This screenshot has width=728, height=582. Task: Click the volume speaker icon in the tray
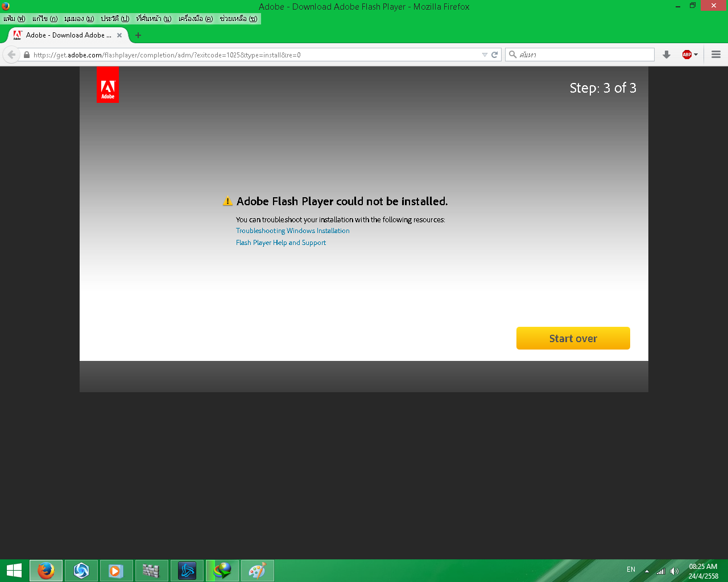click(x=675, y=571)
